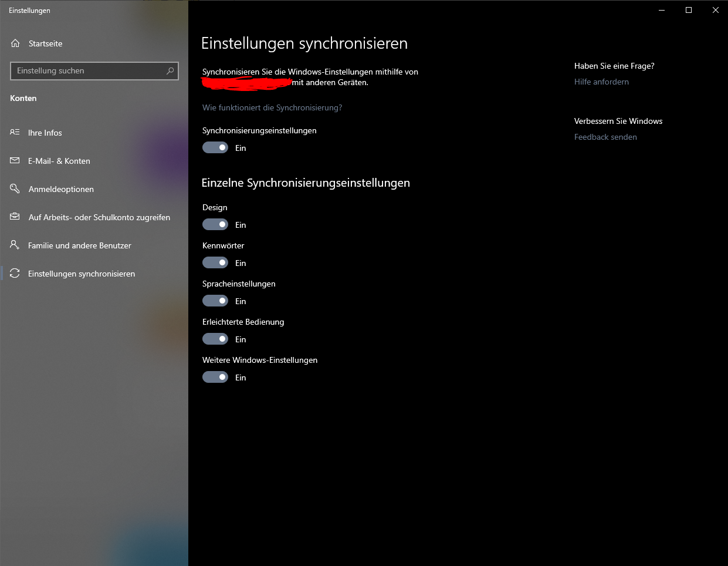Screen dimensions: 728x566
Task: Select Anmeldeoptionen in the sidebar
Action: click(x=94, y=189)
